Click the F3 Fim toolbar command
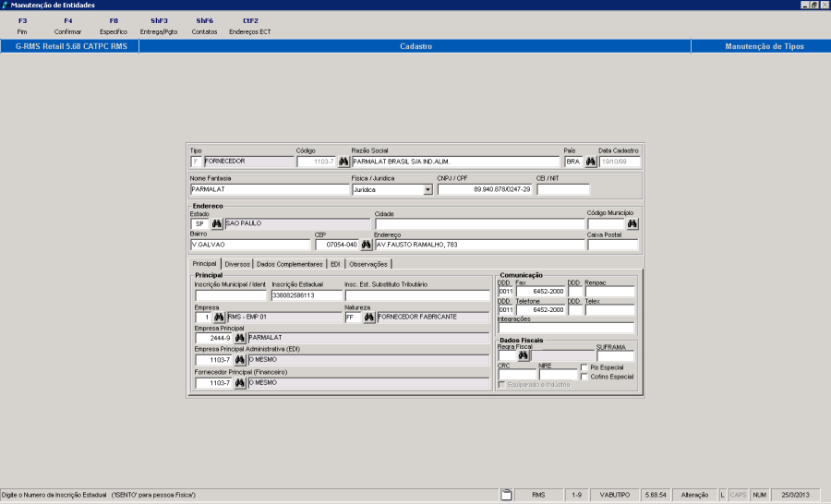This screenshot has height=504, width=831. click(x=22, y=26)
